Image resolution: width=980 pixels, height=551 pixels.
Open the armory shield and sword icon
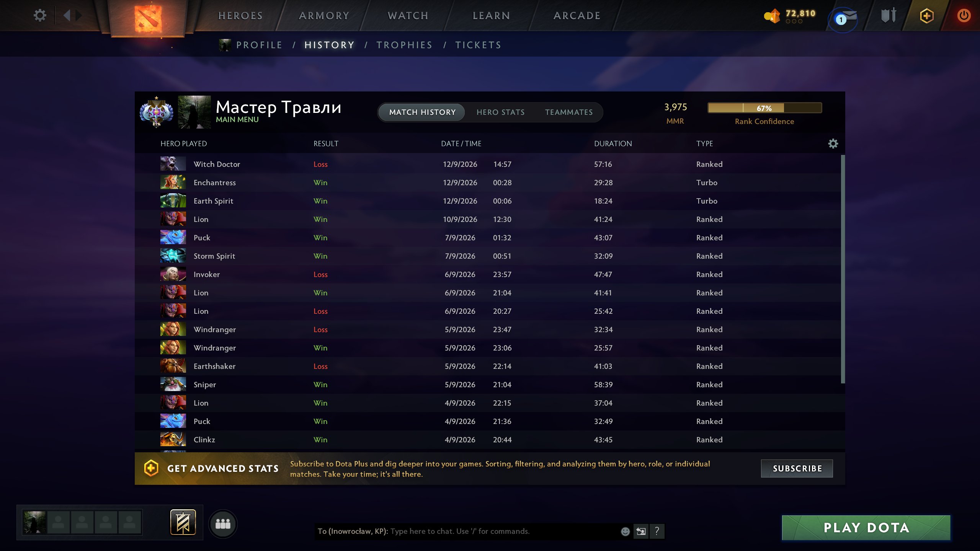point(889,16)
